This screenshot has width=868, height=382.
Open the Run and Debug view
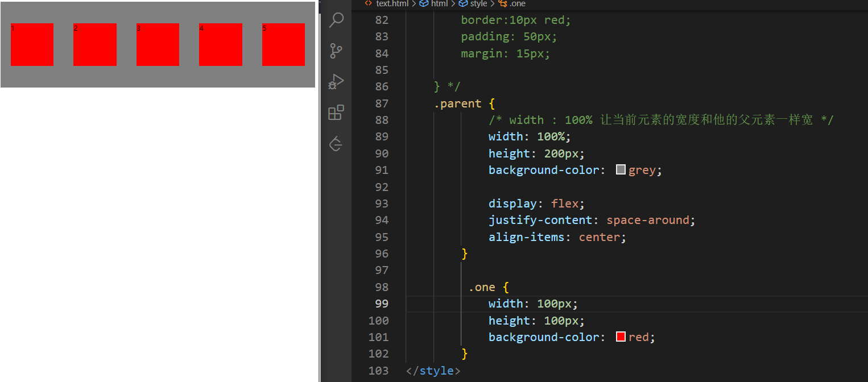pyautogui.click(x=336, y=81)
